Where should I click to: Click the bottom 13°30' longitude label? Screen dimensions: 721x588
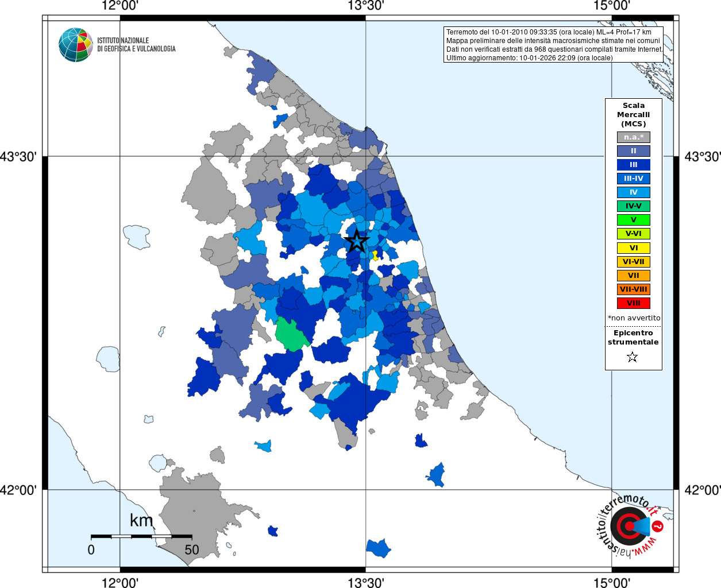(x=366, y=582)
